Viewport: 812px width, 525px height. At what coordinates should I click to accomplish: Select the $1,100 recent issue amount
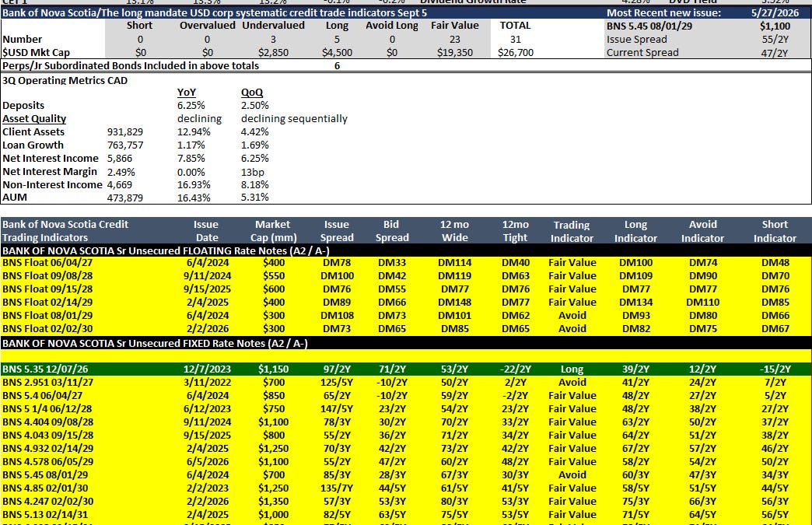pyautogui.click(x=775, y=26)
